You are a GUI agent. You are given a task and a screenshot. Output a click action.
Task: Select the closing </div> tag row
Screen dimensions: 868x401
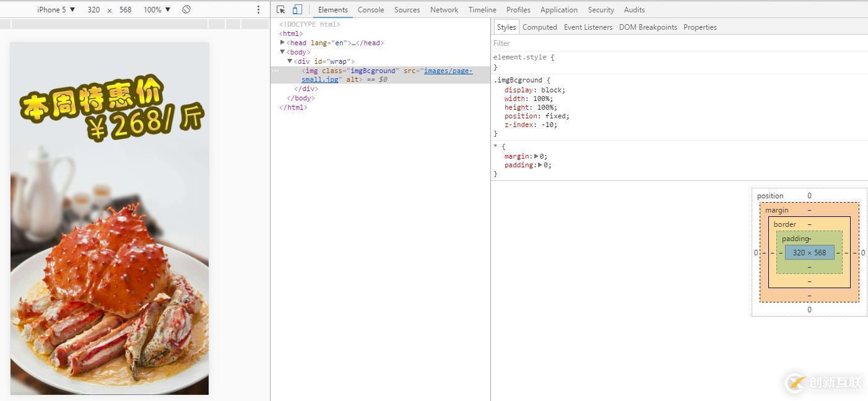306,89
